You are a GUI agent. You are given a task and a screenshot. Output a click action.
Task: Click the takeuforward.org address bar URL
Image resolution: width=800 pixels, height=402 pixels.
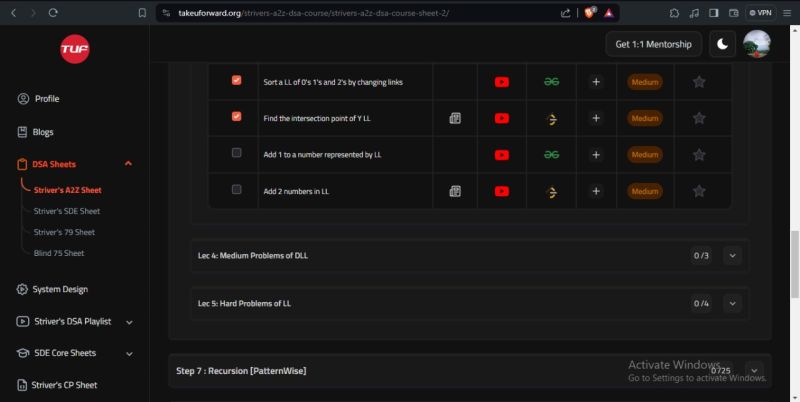[x=313, y=13]
